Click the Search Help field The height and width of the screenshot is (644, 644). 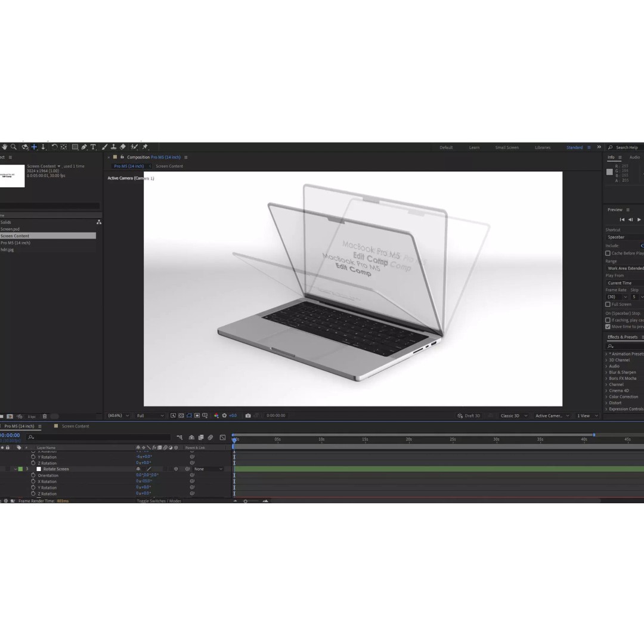click(626, 147)
